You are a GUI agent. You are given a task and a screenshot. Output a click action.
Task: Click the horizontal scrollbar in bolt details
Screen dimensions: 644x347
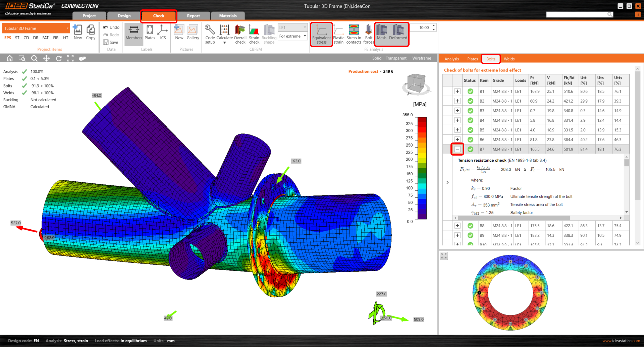point(514,218)
